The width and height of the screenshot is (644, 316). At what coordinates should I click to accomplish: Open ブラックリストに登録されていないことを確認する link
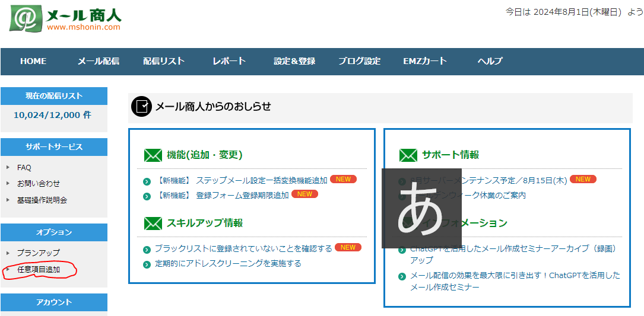pyautogui.click(x=243, y=248)
